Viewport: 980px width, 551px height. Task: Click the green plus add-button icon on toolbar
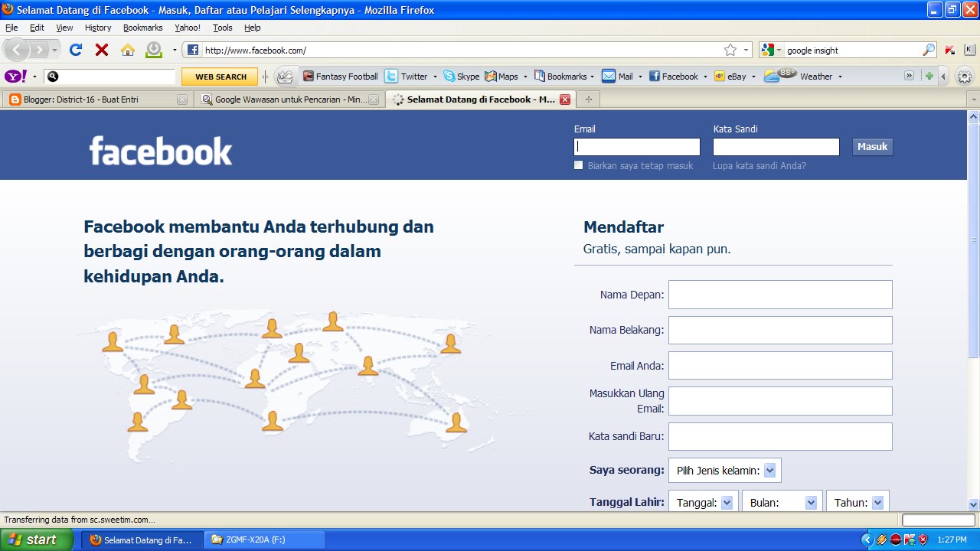[x=929, y=76]
